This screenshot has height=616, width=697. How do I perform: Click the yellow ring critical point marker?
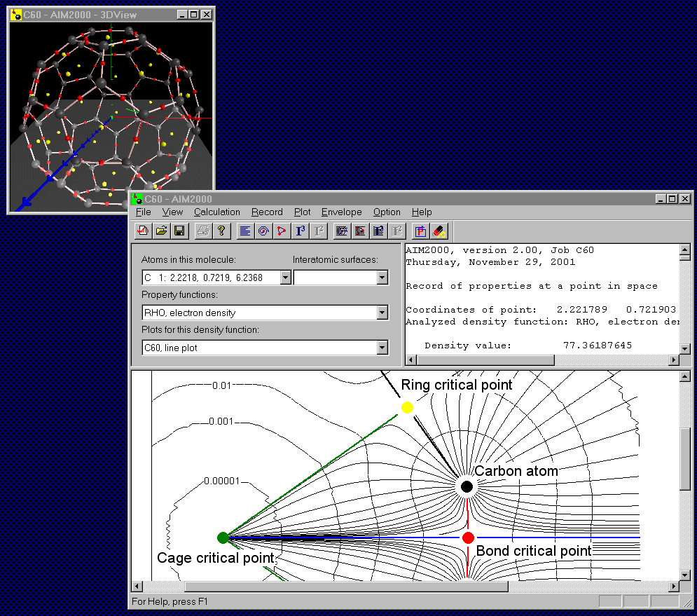pos(407,407)
